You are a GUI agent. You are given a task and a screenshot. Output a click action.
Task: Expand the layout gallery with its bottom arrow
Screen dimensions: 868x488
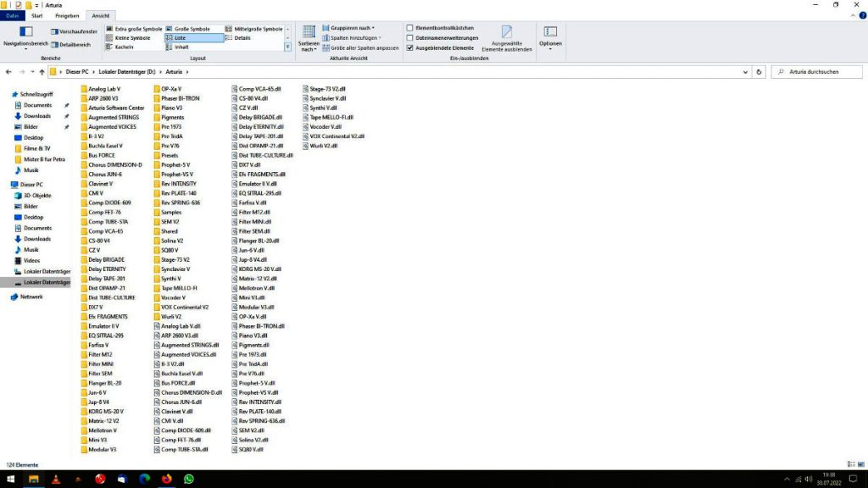pyautogui.click(x=288, y=47)
